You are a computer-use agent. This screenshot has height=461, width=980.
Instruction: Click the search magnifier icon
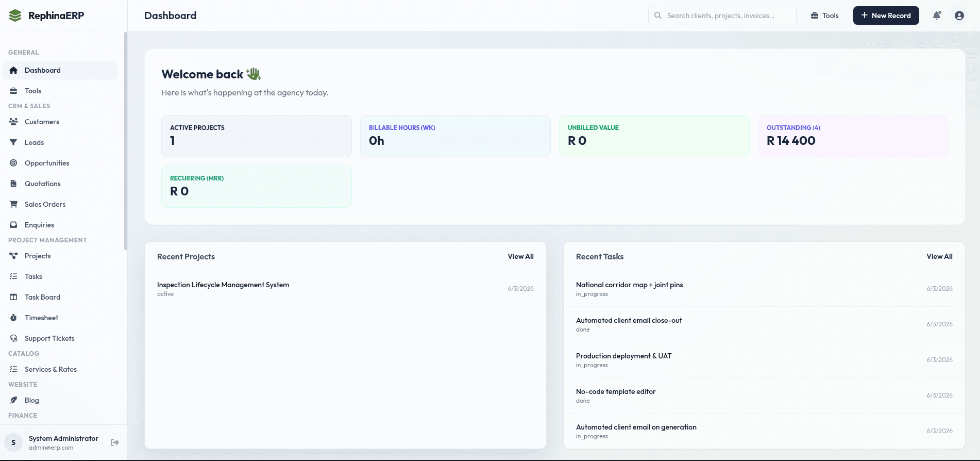coord(658,15)
